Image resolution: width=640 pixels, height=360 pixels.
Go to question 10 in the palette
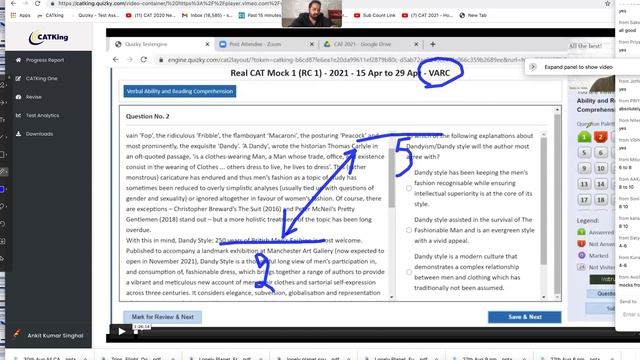[x=600, y=168]
